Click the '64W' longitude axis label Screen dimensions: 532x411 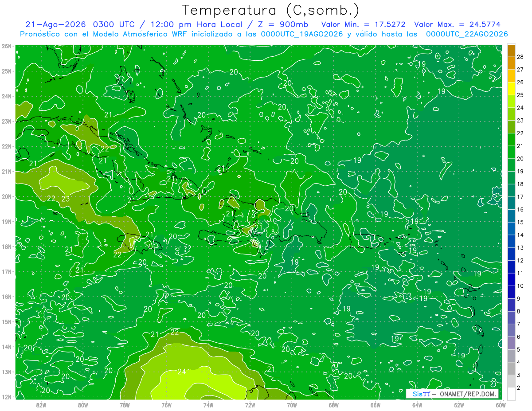(x=417, y=405)
